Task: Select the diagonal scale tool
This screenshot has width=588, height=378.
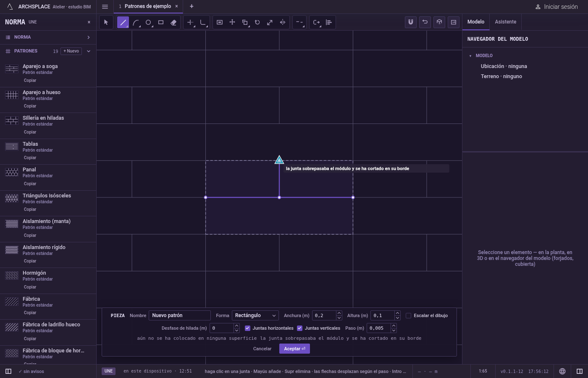Action: click(270, 22)
